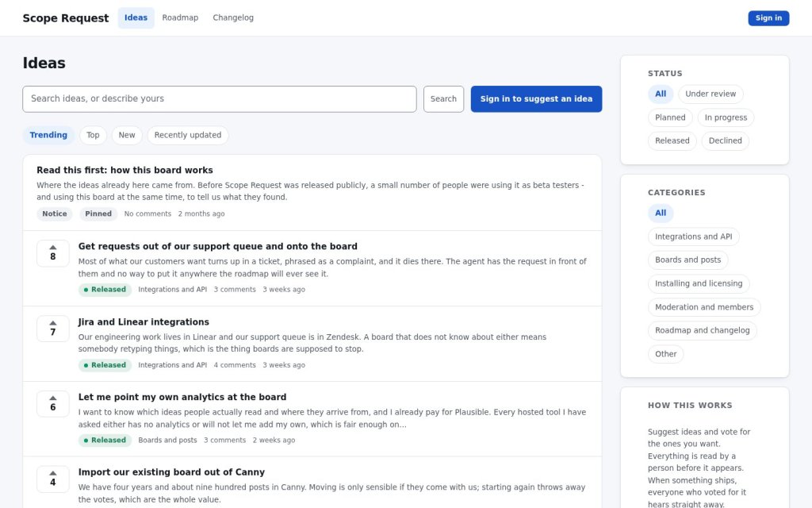The height and width of the screenshot is (508, 812).
Task: Click Released badge on support queue idea
Action: [x=105, y=290]
